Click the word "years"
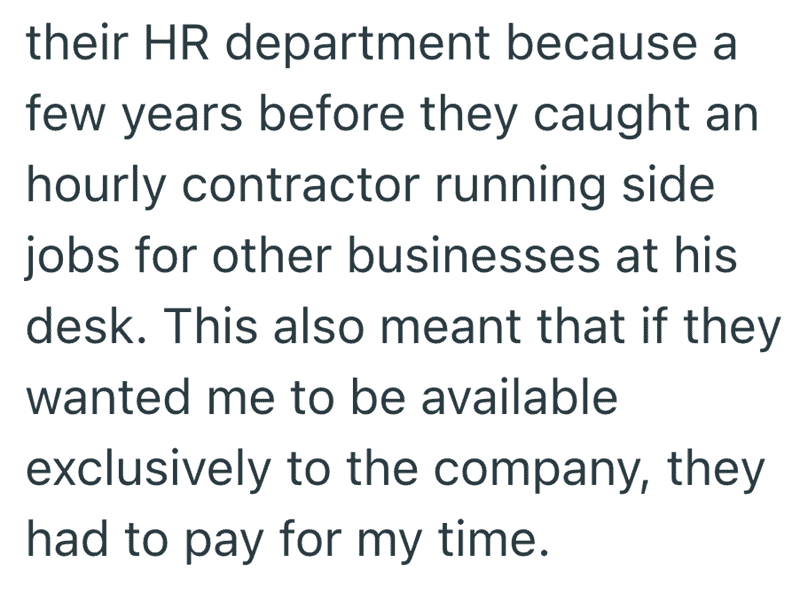Image resolution: width=800 pixels, height=594 pixels. (182, 118)
